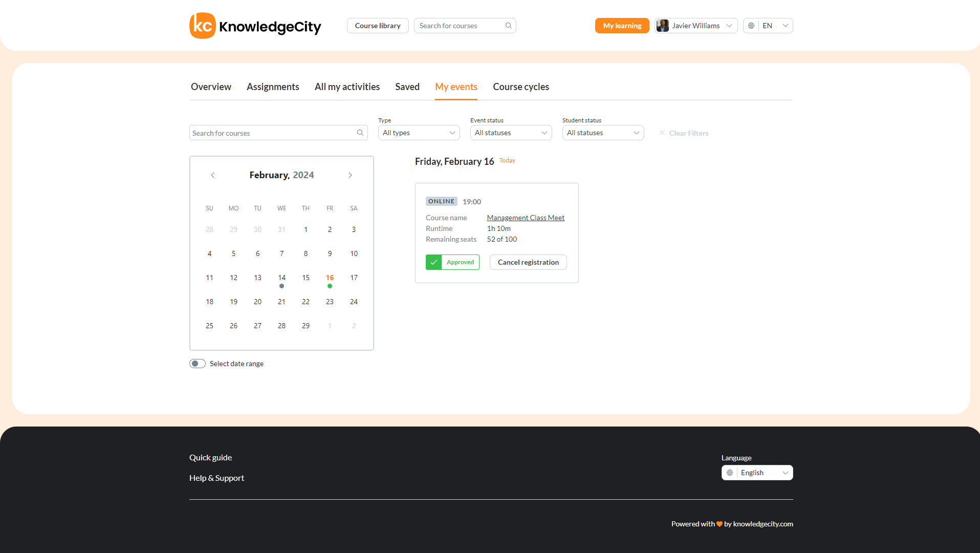
Task: Open the Type dropdown showing All types
Action: pyautogui.click(x=419, y=133)
